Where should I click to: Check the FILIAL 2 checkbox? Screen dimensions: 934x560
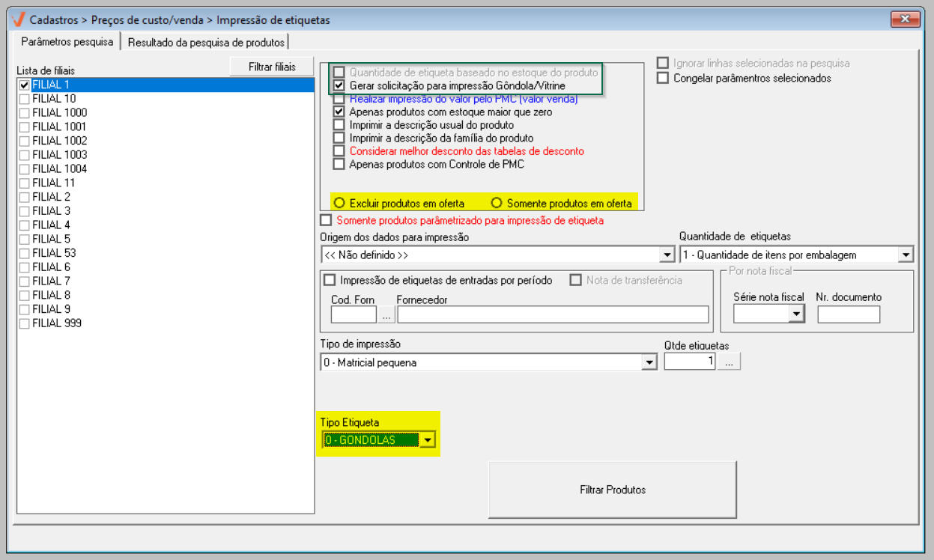pyautogui.click(x=25, y=197)
